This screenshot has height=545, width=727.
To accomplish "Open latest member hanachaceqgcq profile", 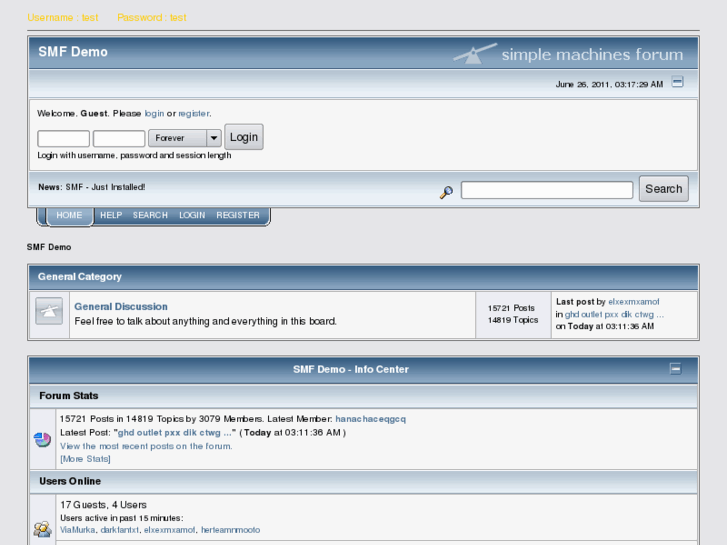I will (370, 419).
